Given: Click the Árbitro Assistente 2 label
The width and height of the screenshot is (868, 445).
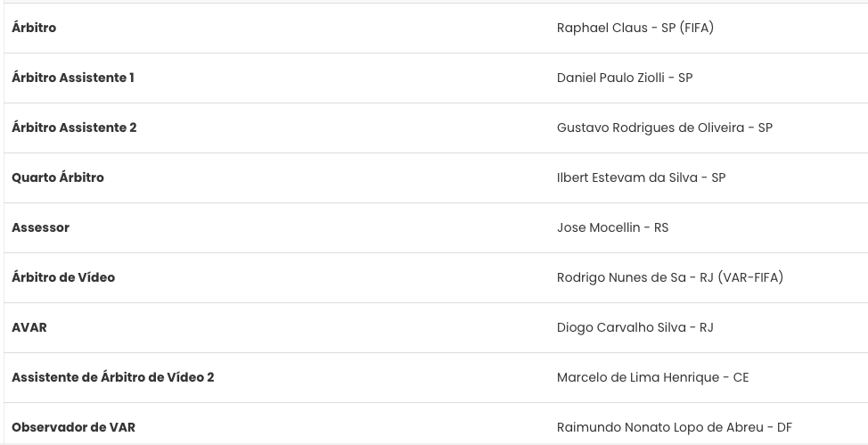Looking at the screenshot, I should (x=74, y=128).
